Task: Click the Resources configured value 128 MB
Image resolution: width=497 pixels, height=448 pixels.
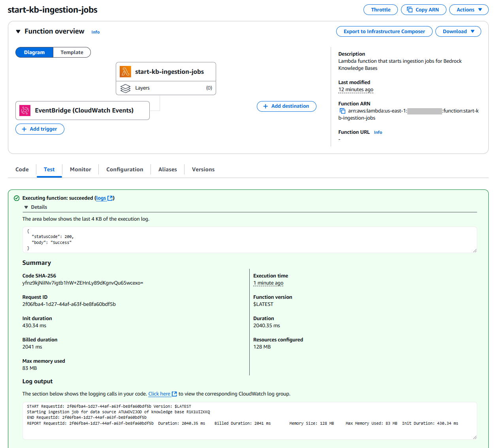Action: [x=262, y=347]
